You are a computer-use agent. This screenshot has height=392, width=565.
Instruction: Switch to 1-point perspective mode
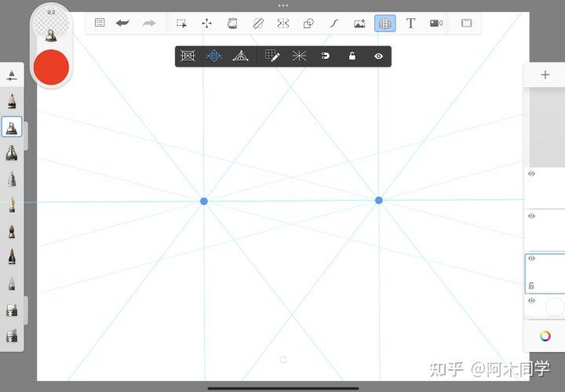coord(188,56)
